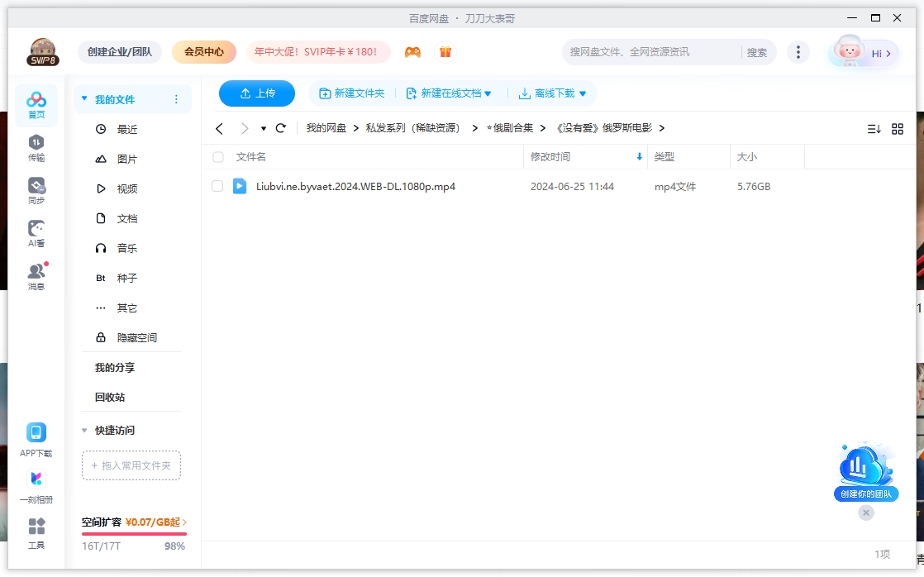Click the game controller icon in top bar
924x577 pixels.
click(412, 51)
